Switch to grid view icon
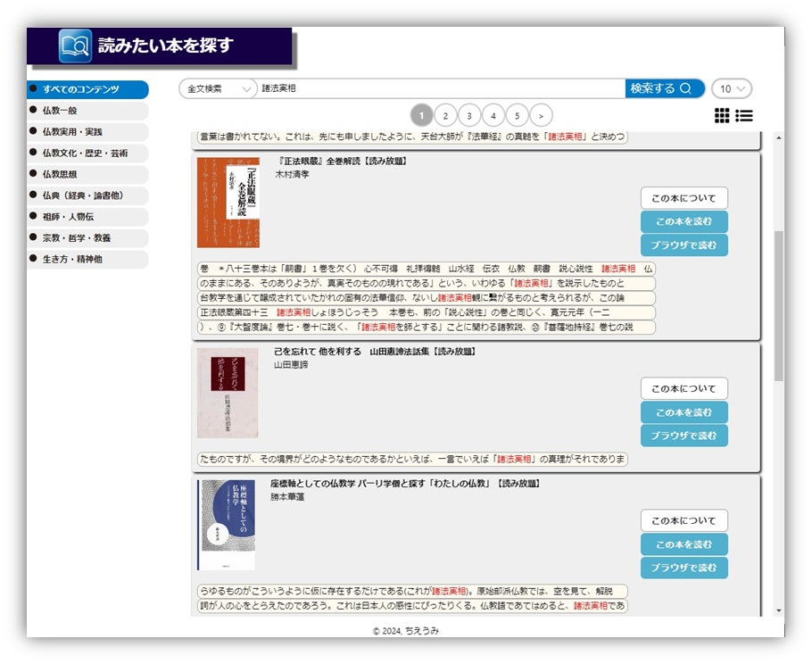The height and width of the screenshot is (664, 812). coord(721,115)
